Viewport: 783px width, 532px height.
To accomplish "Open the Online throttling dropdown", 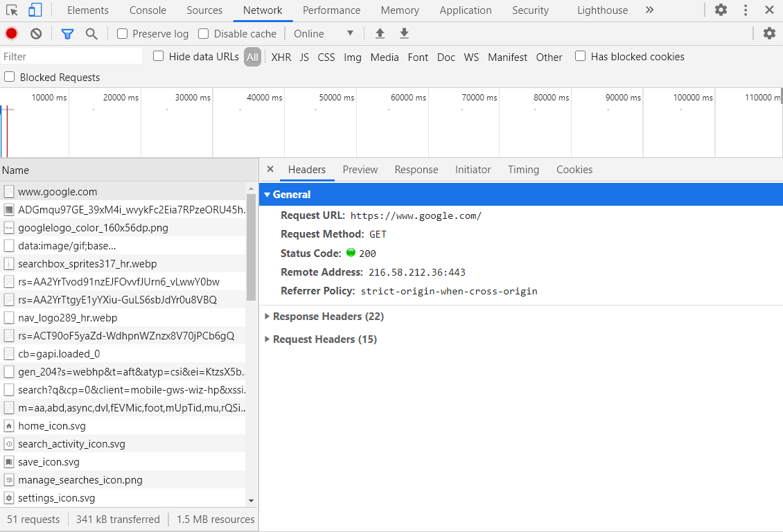I will [323, 33].
